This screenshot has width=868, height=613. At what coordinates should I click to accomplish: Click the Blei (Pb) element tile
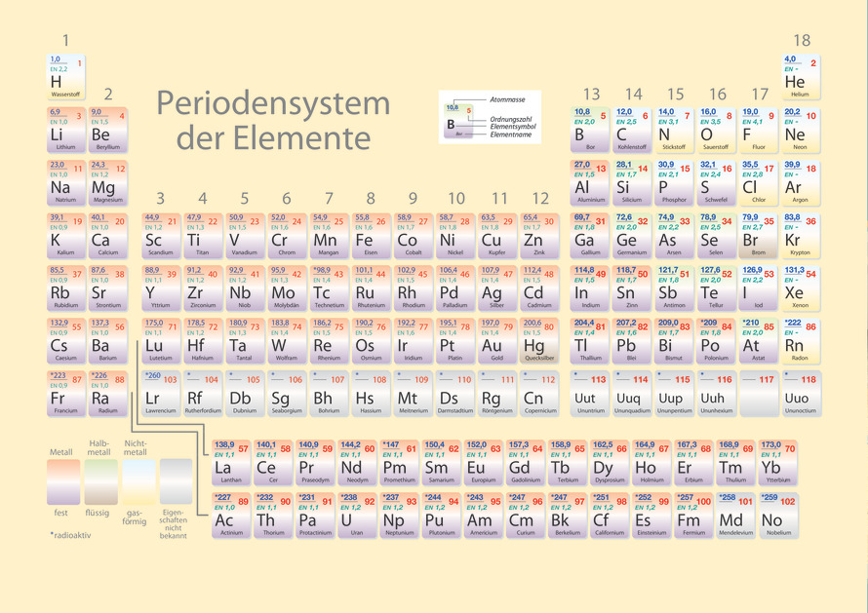click(x=632, y=341)
